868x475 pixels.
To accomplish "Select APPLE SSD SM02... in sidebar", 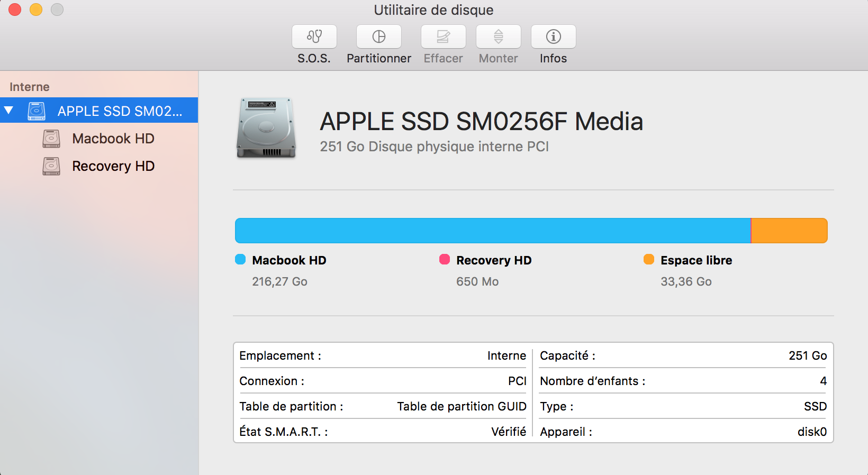I will pyautogui.click(x=99, y=110).
